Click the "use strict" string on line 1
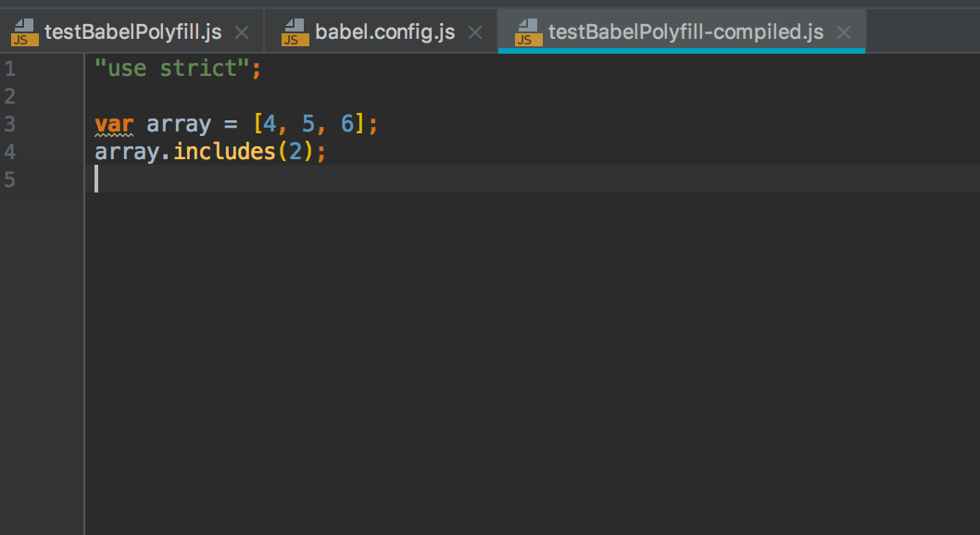 click(172, 68)
